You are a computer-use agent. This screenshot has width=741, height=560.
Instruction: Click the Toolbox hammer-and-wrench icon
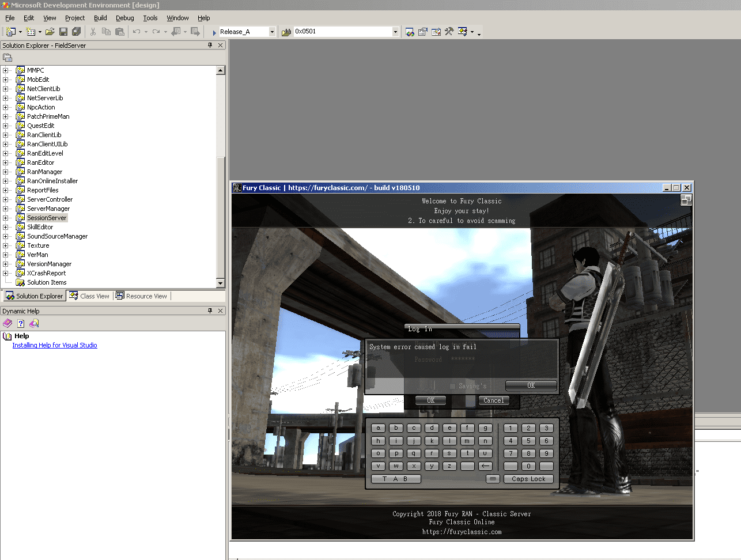pos(449,32)
